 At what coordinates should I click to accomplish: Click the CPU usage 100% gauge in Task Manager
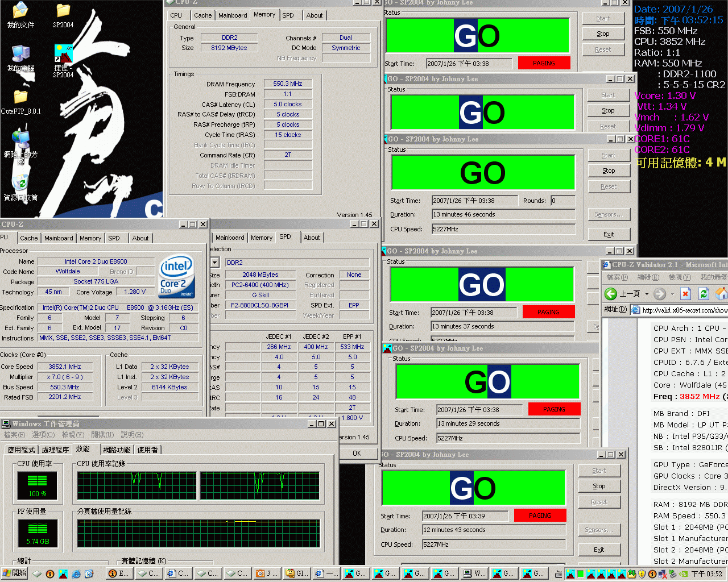click(38, 485)
